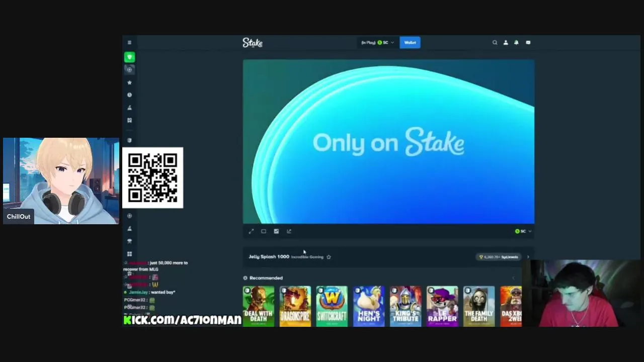The width and height of the screenshot is (644, 362).
Task: Open the hamburger menu in the sidebar
Action: tap(129, 43)
